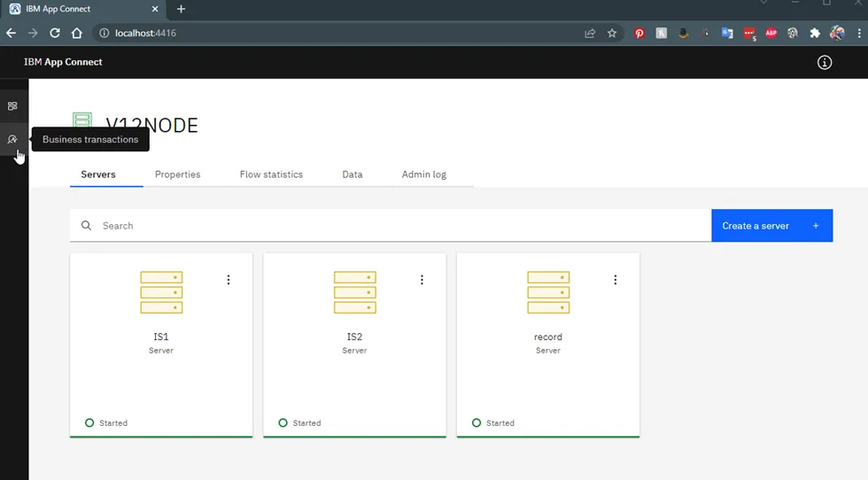
Task: Close the IBM App Connect browser tab
Action: coord(155,9)
